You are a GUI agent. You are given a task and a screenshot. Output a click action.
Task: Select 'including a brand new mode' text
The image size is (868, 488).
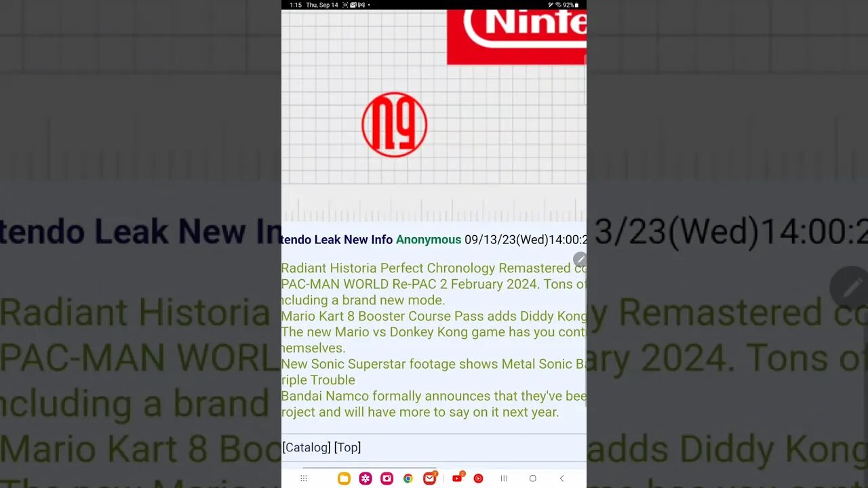pyautogui.click(x=363, y=300)
